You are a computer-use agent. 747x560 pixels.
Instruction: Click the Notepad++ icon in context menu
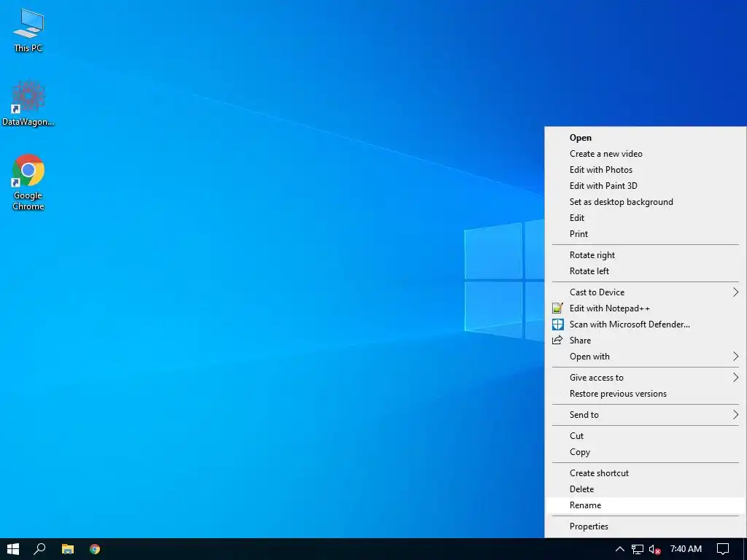(557, 308)
